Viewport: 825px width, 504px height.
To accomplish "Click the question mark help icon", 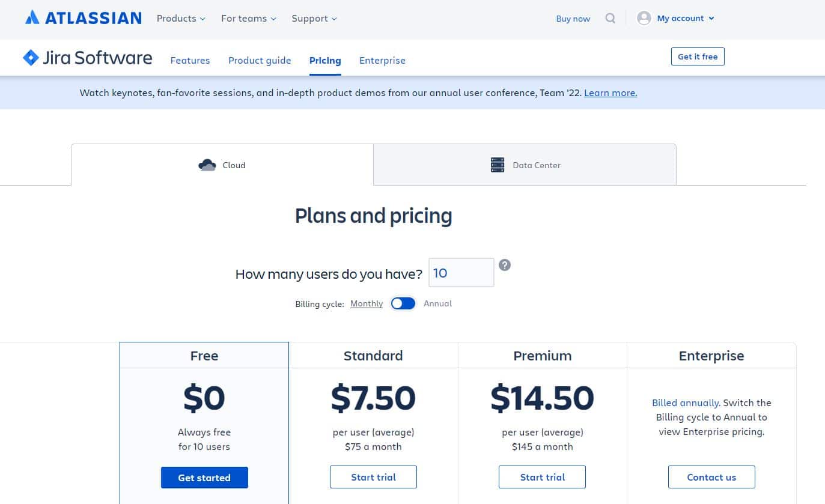I will pyautogui.click(x=505, y=265).
